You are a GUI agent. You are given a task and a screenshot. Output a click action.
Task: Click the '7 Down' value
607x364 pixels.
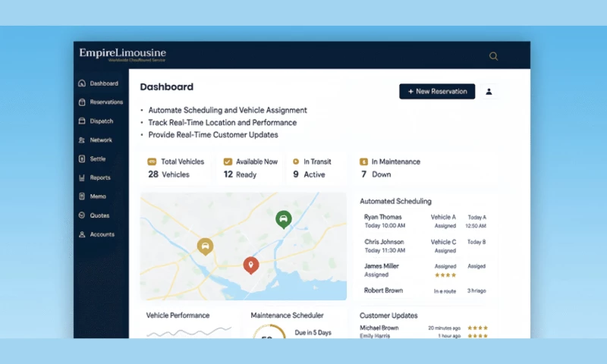tap(376, 174)
